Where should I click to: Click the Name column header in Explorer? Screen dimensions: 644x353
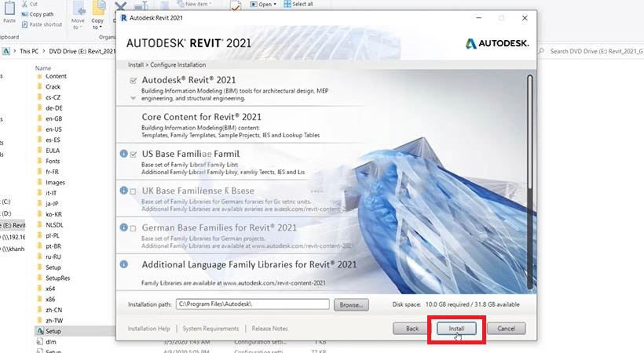(x=42, y=68)
